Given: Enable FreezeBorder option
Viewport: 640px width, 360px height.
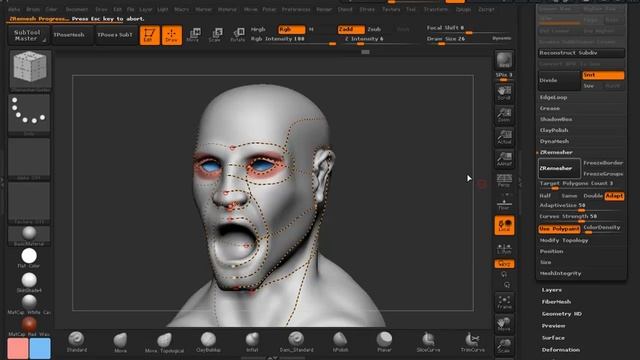Looking at the screenshot, I should tap(603, 163).
